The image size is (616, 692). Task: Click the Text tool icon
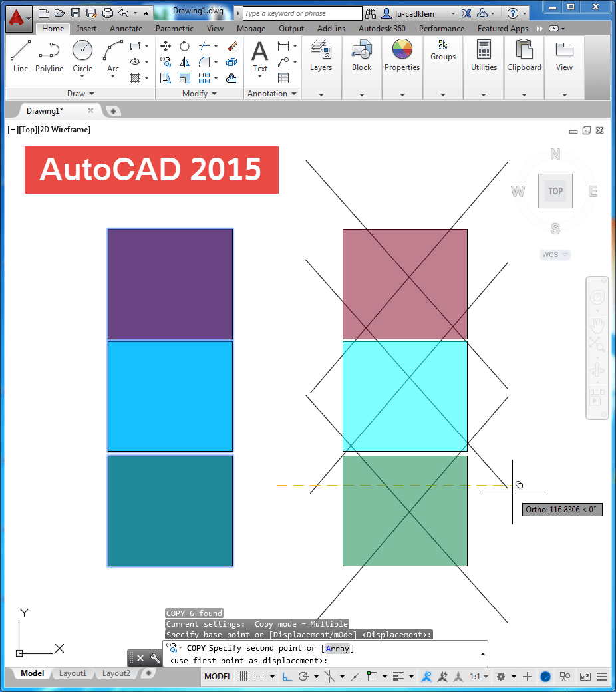coord(260,56)
